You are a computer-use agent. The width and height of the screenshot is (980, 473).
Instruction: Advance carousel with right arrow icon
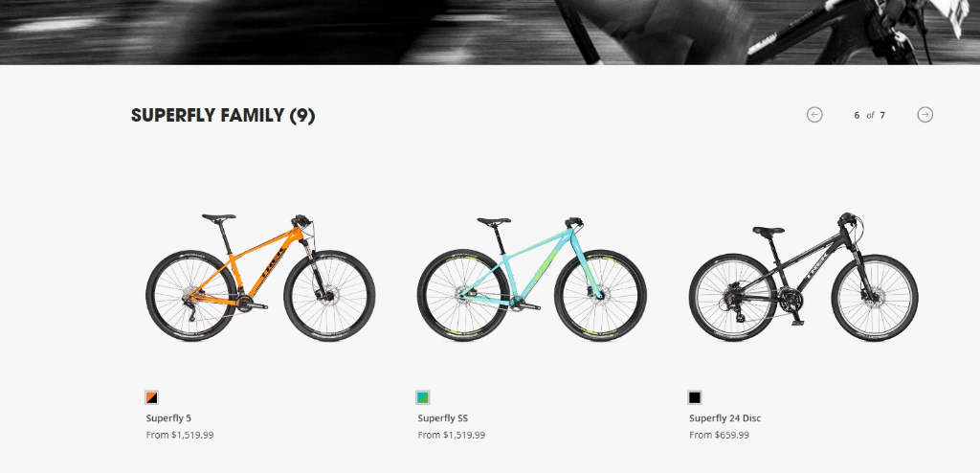click(925, 115)
